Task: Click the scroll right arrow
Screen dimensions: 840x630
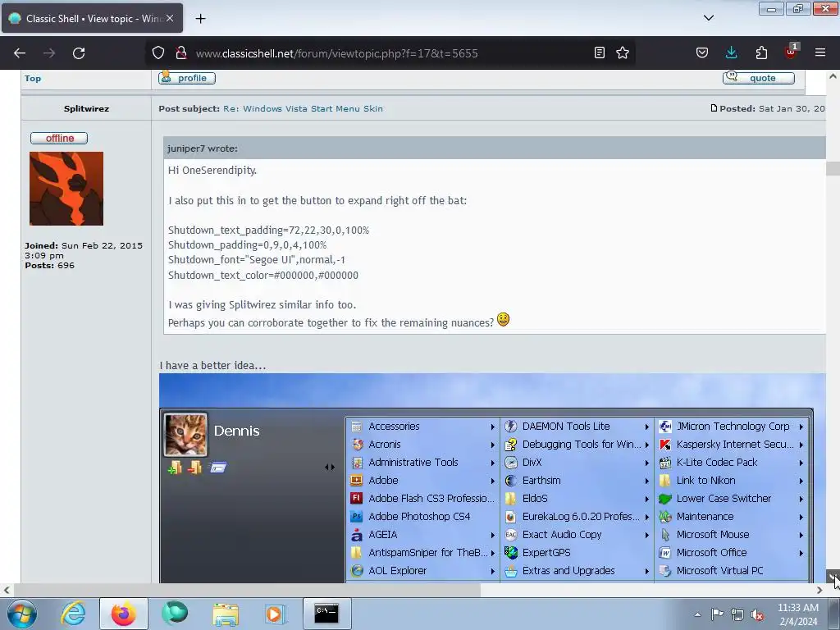Action: pyautogui.click(x=819, y=590)
